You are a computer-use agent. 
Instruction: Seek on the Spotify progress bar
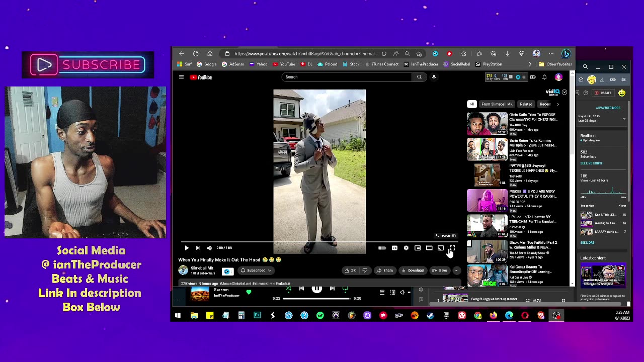point(316,299)
